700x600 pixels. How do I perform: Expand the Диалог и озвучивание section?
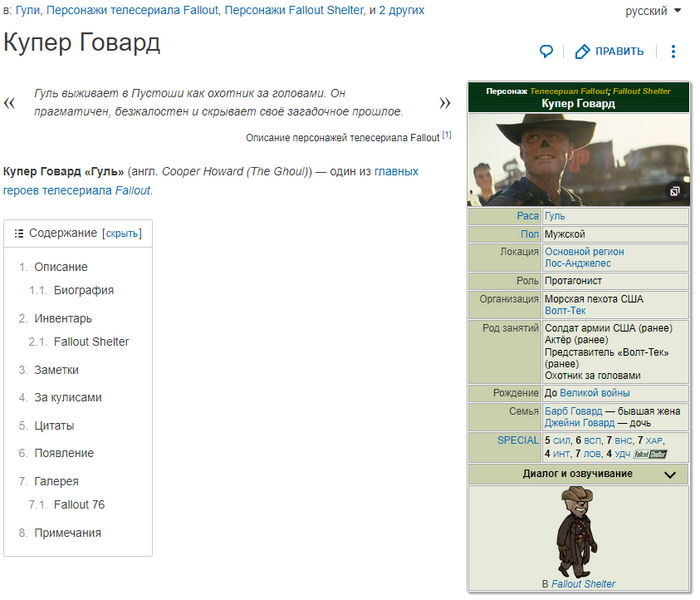[578, 474]
